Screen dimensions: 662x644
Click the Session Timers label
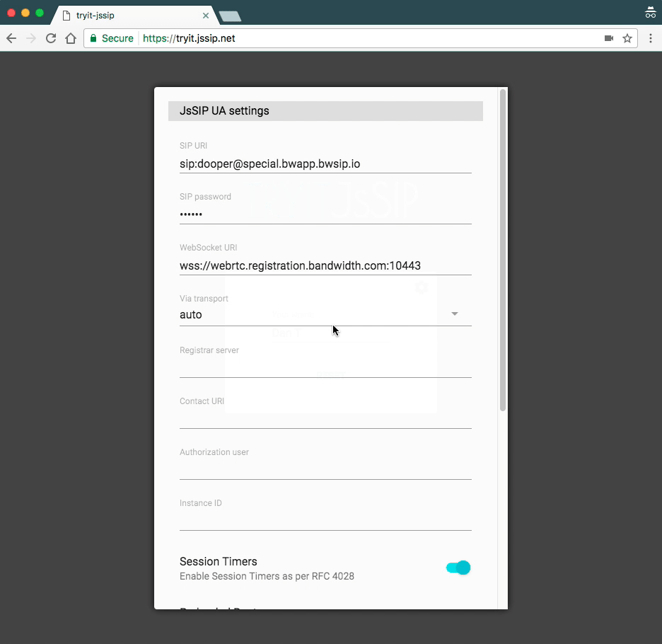219,561
